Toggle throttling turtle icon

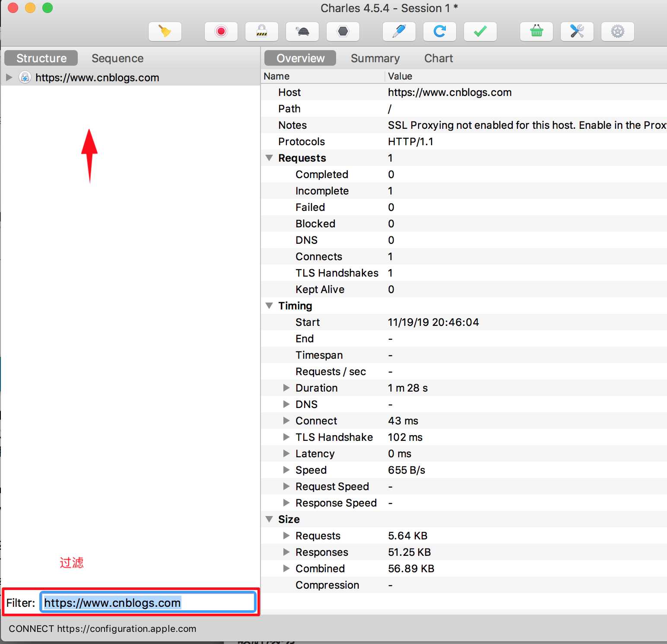302,32
